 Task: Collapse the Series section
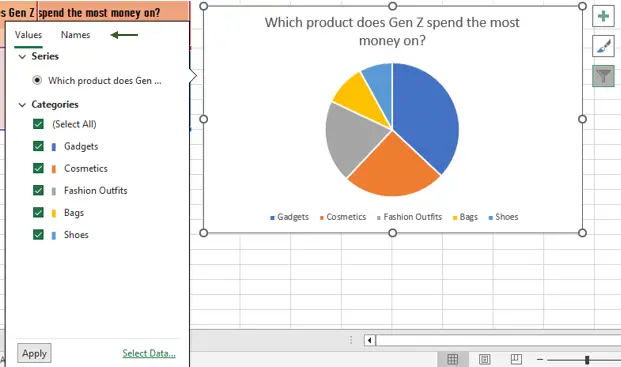22,57
